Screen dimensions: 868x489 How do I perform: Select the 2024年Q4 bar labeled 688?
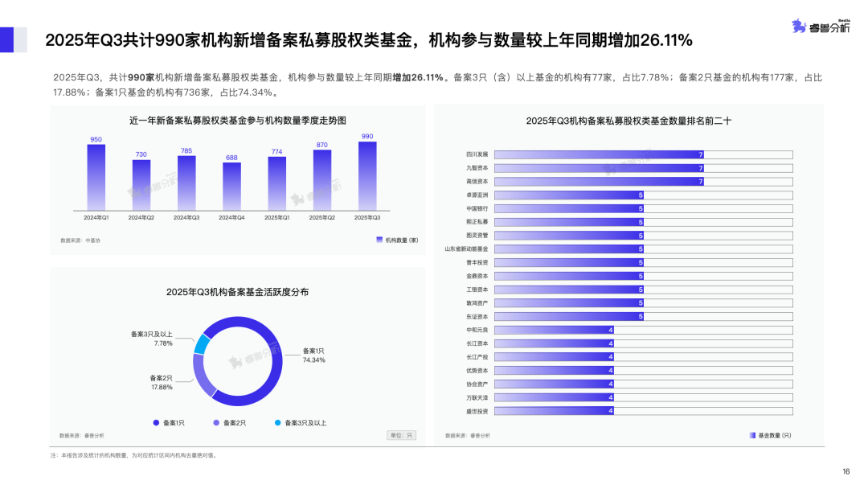pos(231,186)
